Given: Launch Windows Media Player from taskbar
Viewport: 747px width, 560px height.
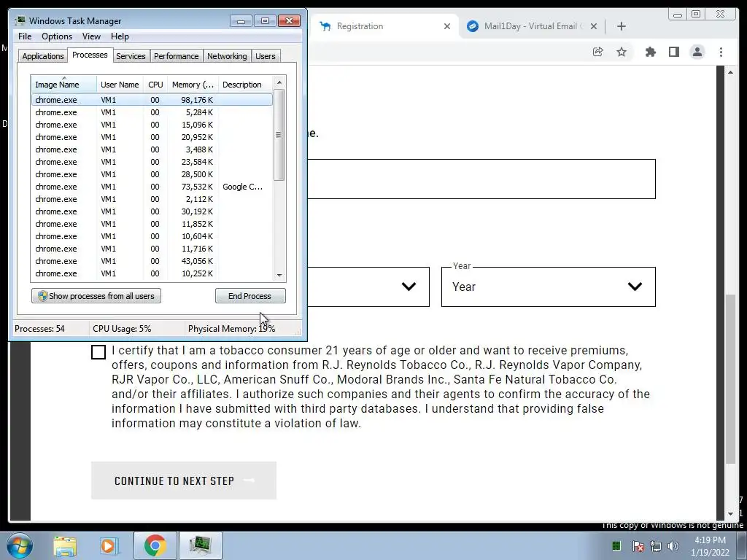Looking at the screenshot, I should tap(109, 545).
